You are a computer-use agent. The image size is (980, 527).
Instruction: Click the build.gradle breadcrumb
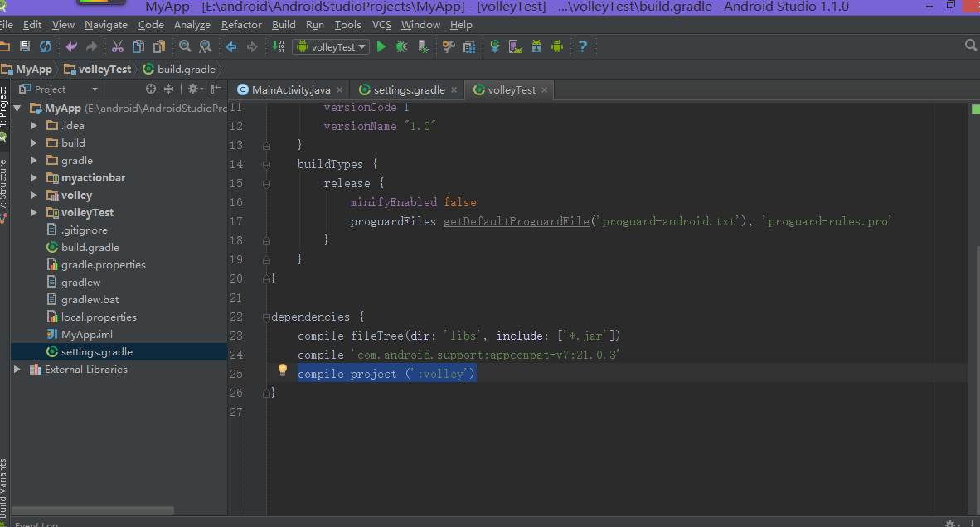pyautogui.click(x=179, y=70)
